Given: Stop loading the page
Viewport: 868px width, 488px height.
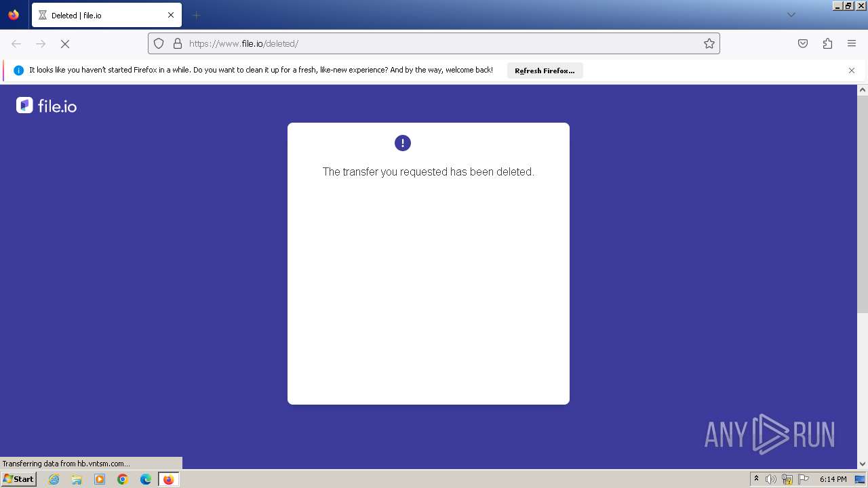Looking at the screenshot, I should [65, 43].
